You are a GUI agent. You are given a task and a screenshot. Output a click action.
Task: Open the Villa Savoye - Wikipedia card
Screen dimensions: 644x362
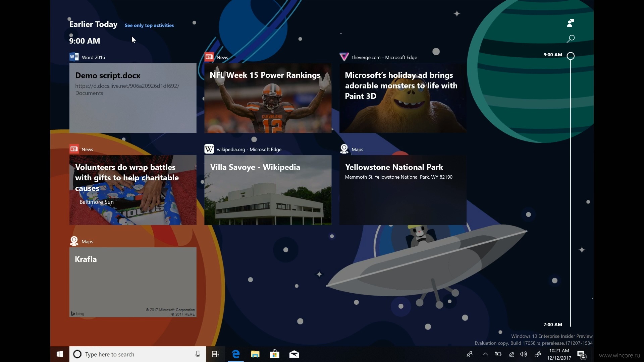[268, 190]
